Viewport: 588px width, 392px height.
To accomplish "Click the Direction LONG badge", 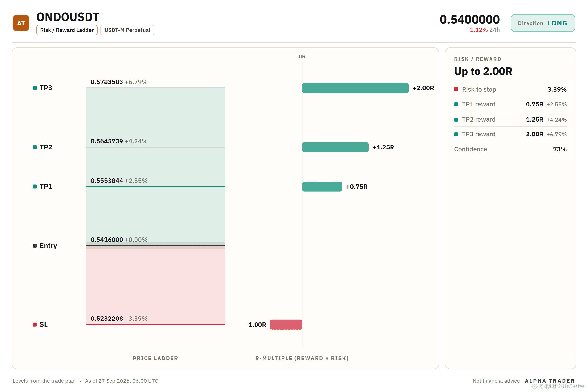I will click(542, 23).
